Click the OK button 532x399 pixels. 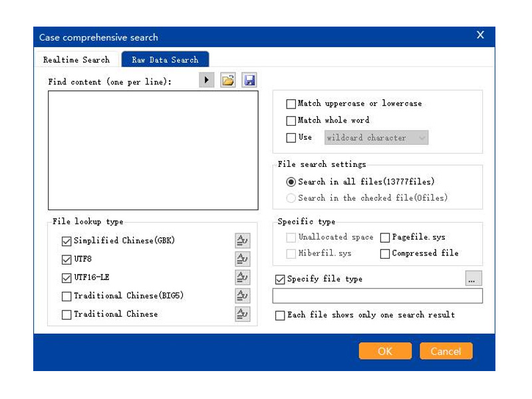(385, 351)
